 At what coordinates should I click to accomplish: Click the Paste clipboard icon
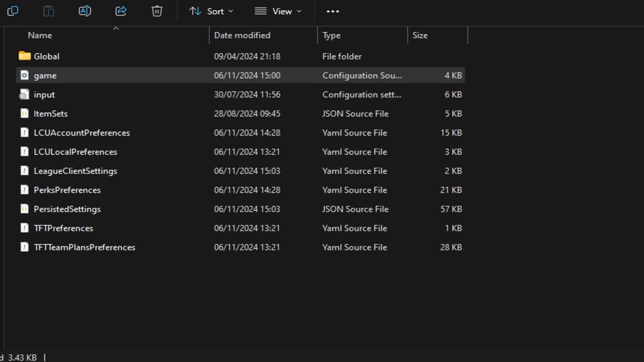click(x=48, y=11)
